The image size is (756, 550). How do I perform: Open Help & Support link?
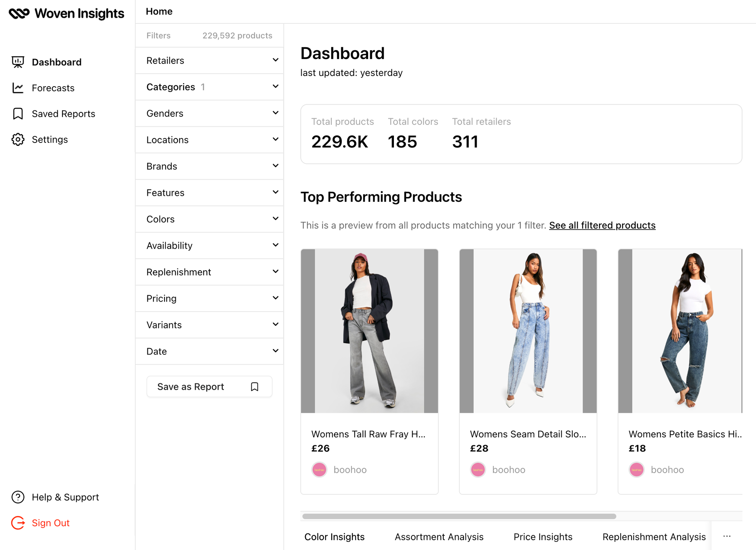click(65, 497)
